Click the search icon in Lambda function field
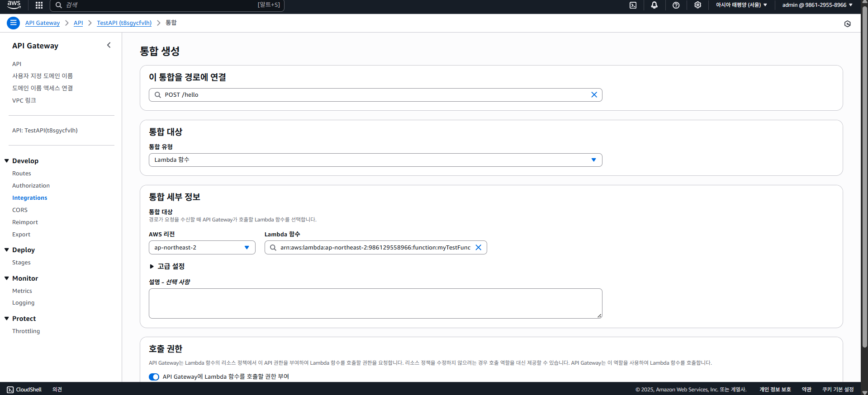The width and height of the screenshot is (868, 395). (x=273, y=248)
